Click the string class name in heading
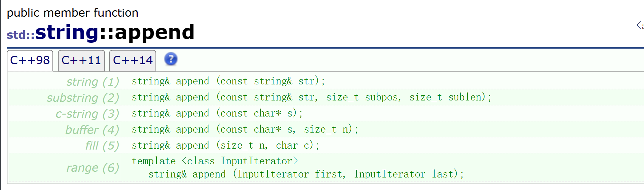This screenshot has width=644, height=190. coord(67,32)
